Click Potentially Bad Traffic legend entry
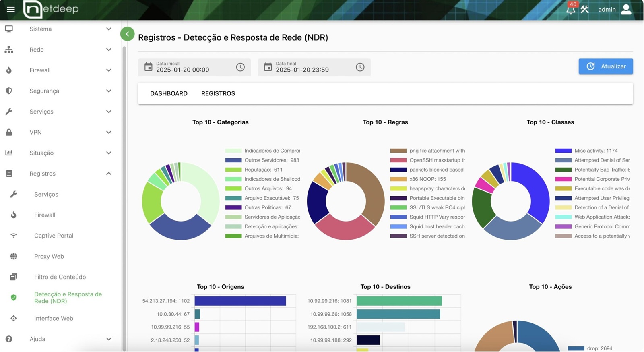 [592, 170]
